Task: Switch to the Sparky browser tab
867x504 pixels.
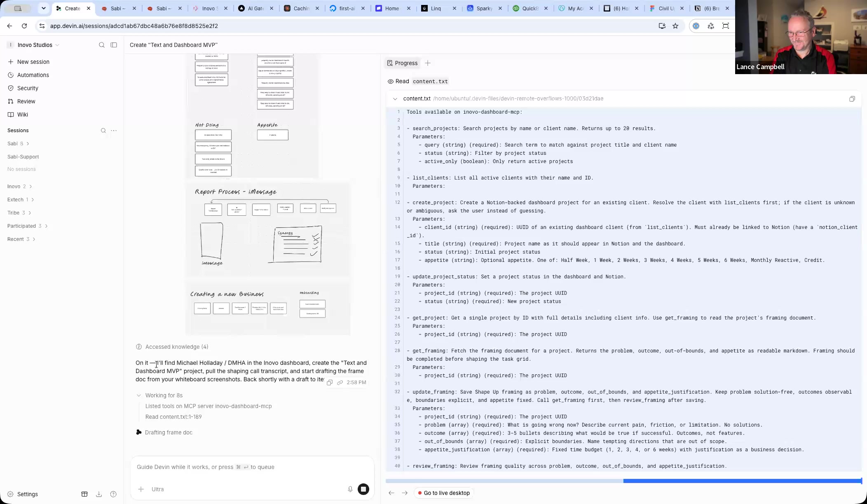Action: pyautogui.click(x=484, y=8)
